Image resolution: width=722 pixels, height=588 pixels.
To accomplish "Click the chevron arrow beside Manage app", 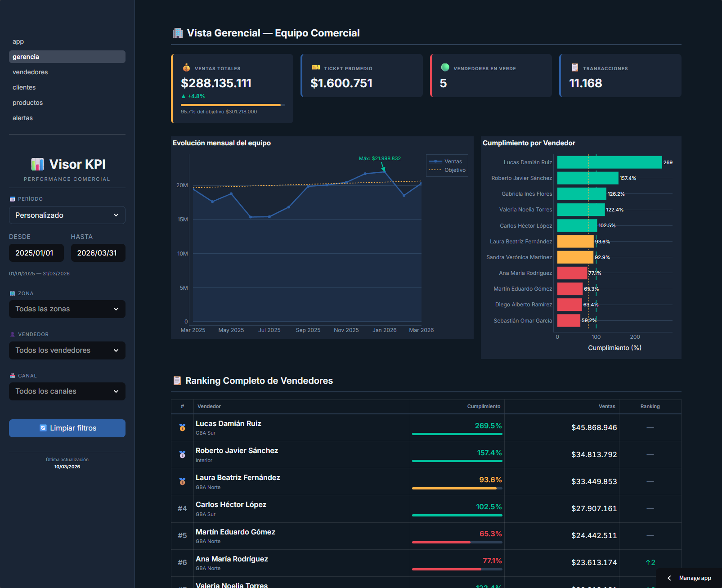I will (669, 578).
